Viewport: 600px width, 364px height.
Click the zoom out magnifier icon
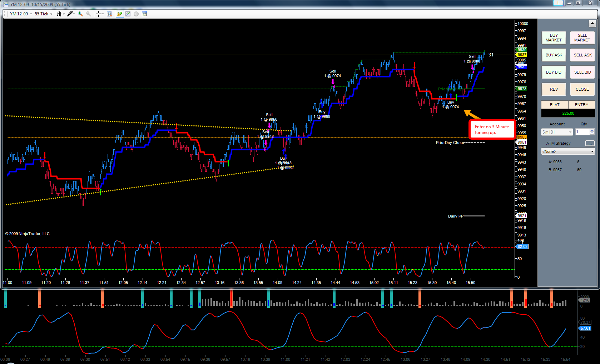[89, 14]
